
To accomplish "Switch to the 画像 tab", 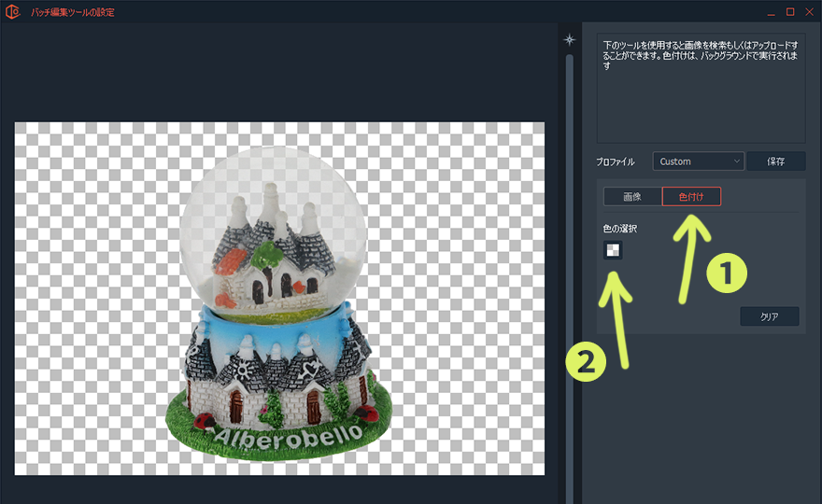I will click(x=632, y=197).
